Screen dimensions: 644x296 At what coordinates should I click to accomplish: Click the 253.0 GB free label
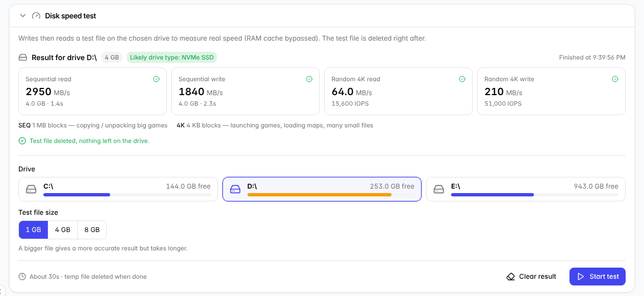click(x=392, y=186)
